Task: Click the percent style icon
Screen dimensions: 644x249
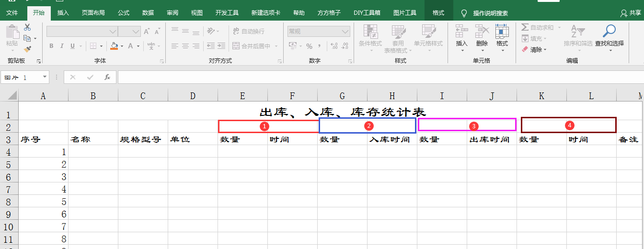Action: click(x=309, y=46)
